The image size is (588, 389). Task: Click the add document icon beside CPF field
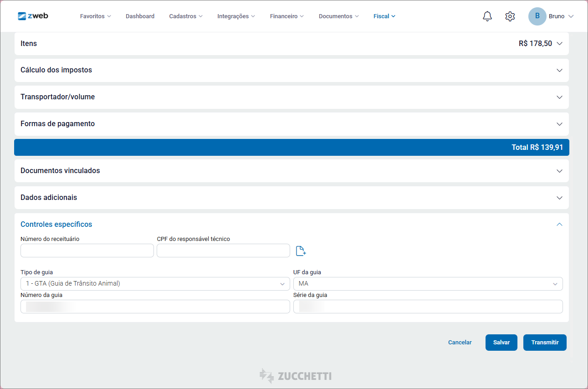coord(301,251)
